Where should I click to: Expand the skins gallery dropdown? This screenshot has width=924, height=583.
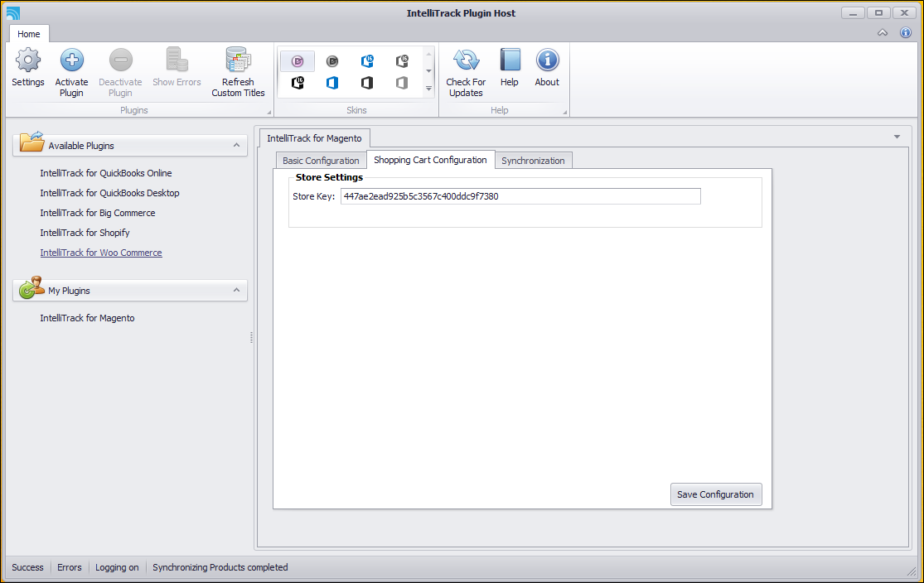428,89
